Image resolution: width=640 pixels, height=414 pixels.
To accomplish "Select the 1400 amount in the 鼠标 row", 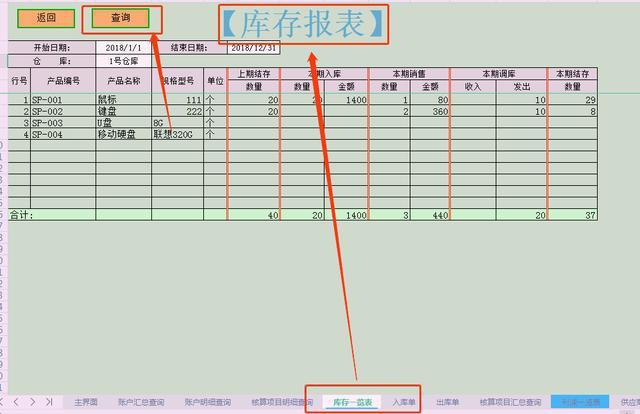I will click(x=347, y=100).
